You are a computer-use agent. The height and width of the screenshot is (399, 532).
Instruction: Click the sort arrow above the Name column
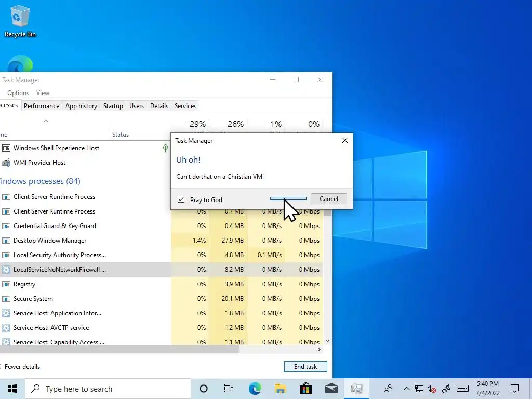pos(46,121)
